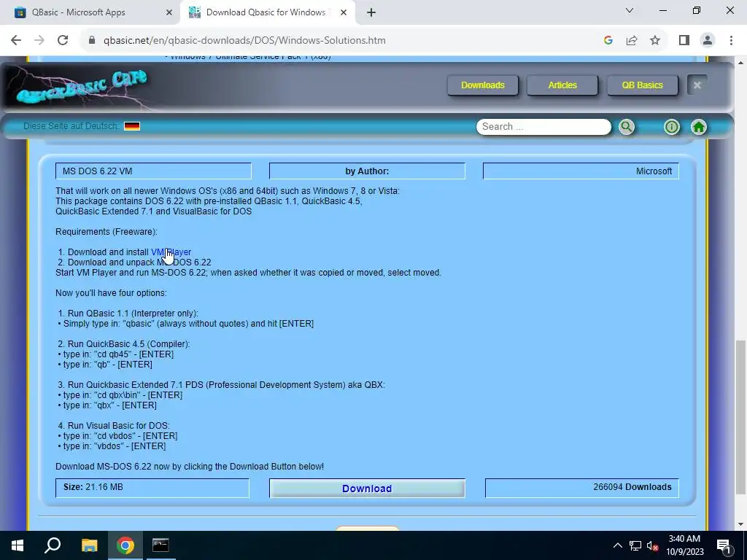Click 'Diese Seite auf Deutsch' text
This screenshot has height=560, width=747.
tap(71, 126)
